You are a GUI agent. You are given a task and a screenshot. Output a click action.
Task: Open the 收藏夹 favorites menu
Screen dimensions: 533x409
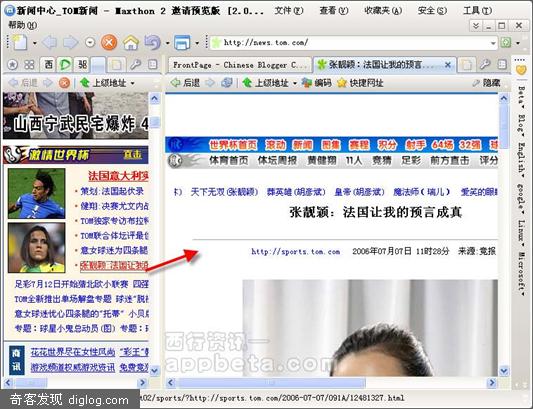tap(383, 11)
